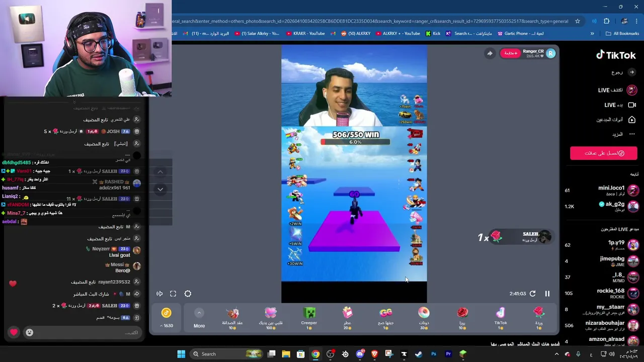Open Ranger_CR streamer name
Image resolution: width=644 pixels, height=362 pixels.
pyautogui.click(x=533, y=51)
